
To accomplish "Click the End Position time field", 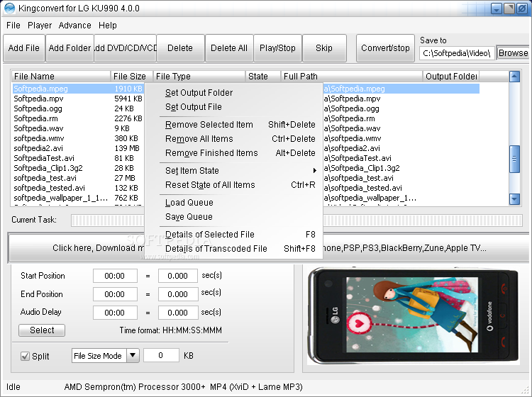I will pyautogui.click(x=115, y=294).
